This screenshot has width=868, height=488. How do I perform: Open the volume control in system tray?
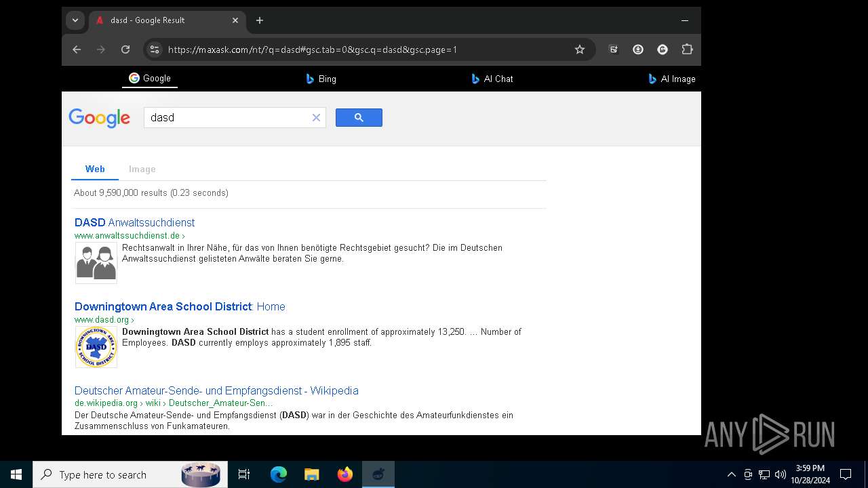click(781, 474)
